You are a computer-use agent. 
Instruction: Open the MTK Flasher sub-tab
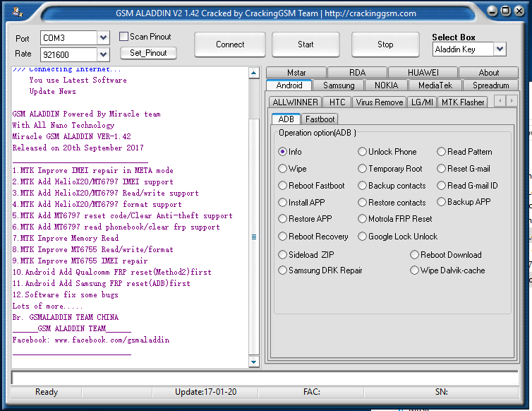click(x=462, y=102)
